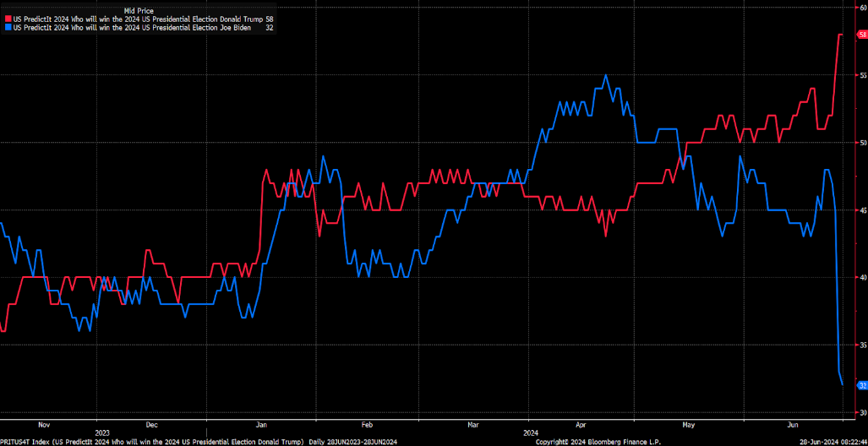868x446 pixels.
Task: Click the 'Nov' month label on the time axis
Action: point(45,424)
